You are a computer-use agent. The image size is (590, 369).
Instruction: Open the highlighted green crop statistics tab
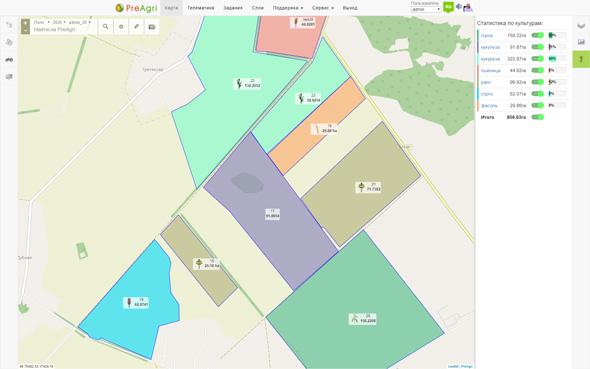581,59
